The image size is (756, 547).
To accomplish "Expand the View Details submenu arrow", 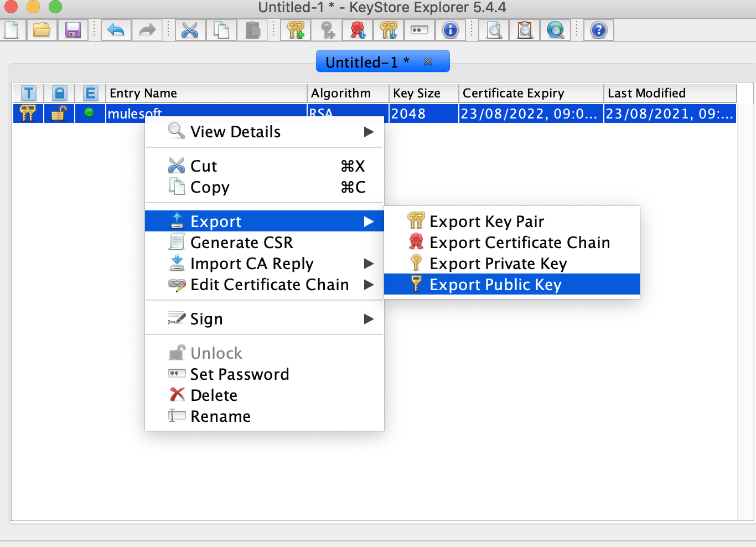I will click(369, 132).
